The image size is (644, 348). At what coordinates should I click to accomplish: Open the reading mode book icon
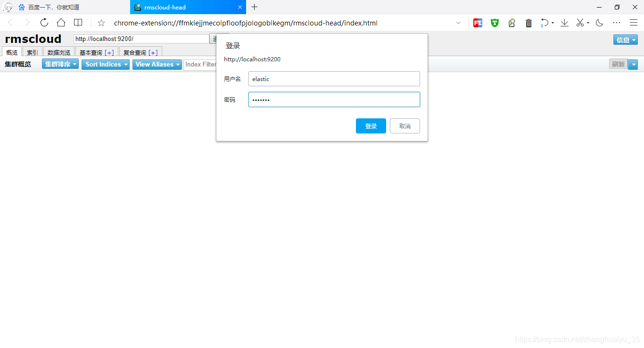(78, 23)
